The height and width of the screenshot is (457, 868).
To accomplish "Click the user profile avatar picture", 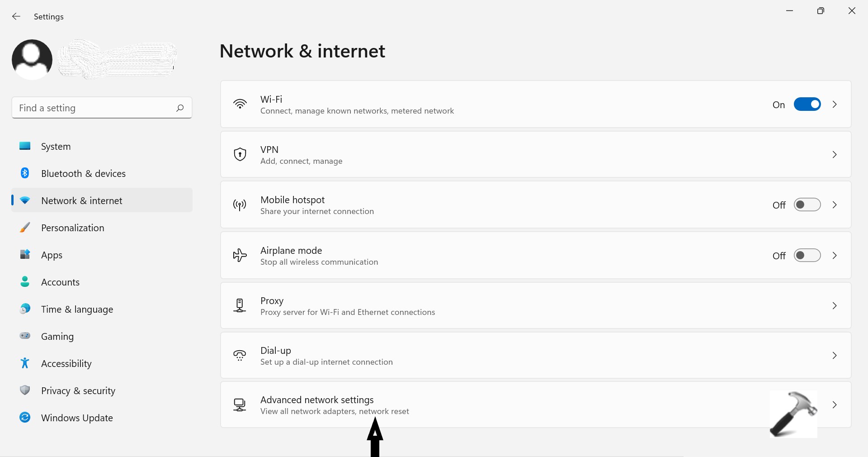I will [32, 60].
